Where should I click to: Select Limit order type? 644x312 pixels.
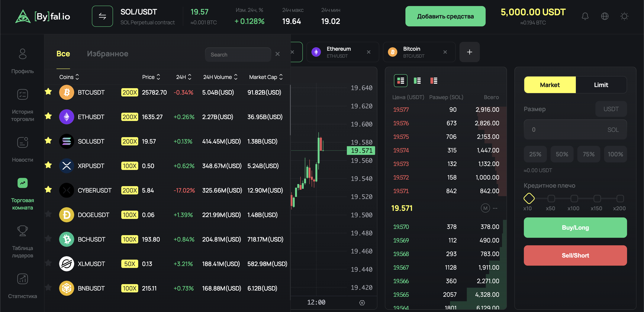point(601,85)
